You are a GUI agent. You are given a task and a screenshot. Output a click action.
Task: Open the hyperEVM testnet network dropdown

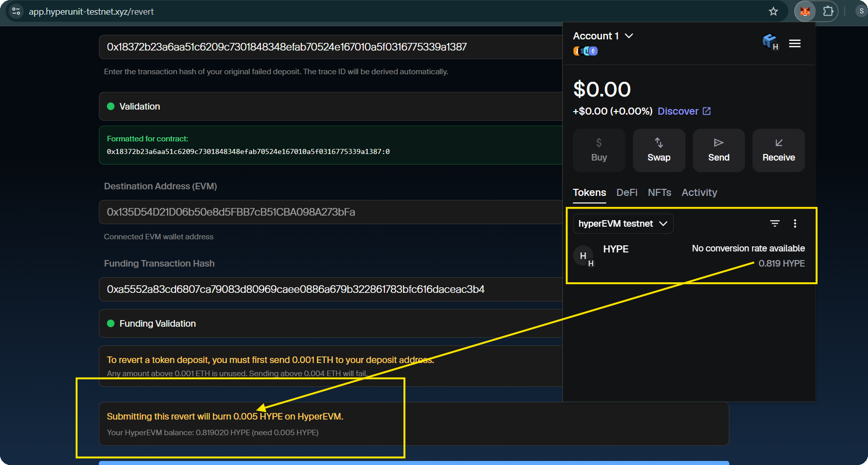tap(622, 224)
